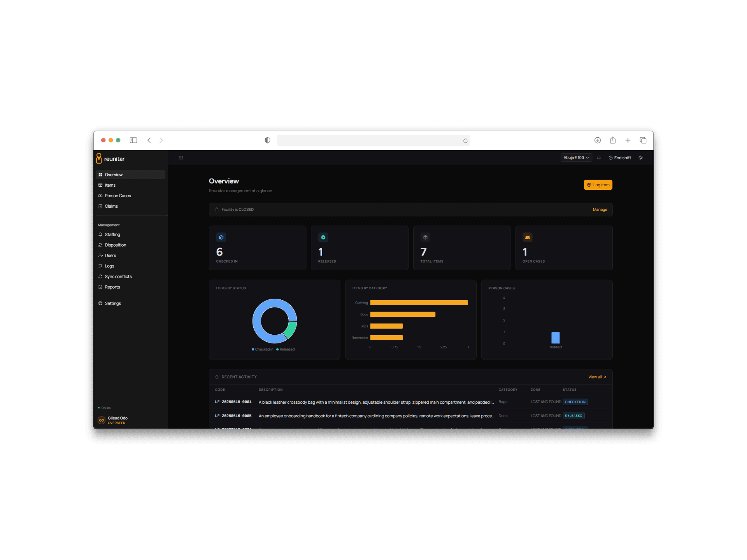The height and width of the screenshot is (560, 747).
Task: Reload the page in Safari
Action: tap(465, 140)
